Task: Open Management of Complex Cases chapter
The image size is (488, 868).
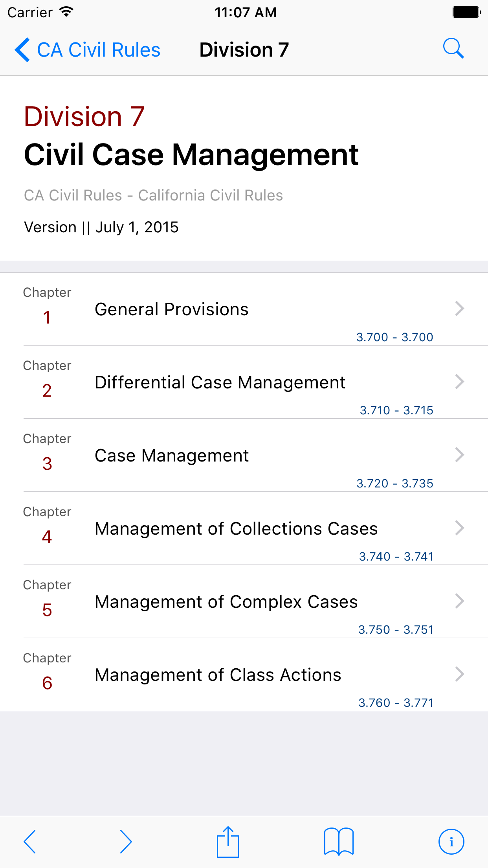Action: click(226, 602)
